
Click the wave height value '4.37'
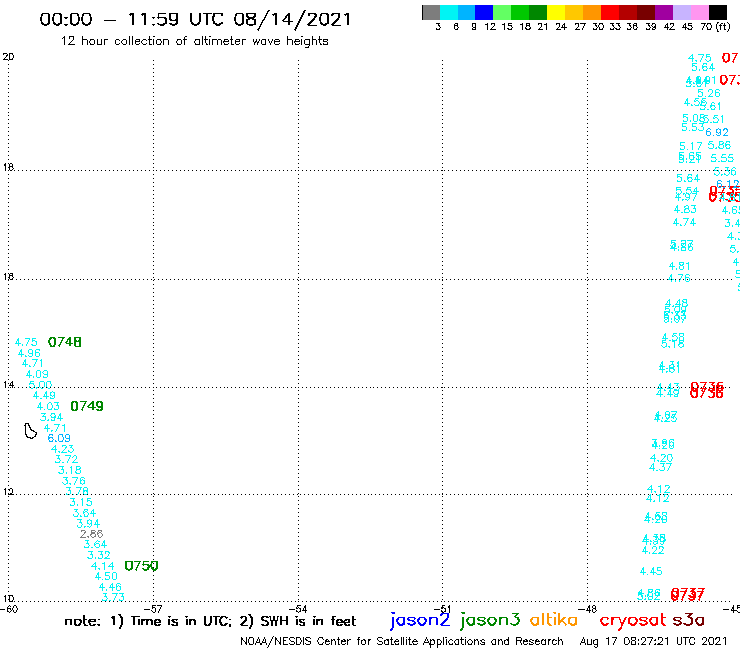pos(660,467)
